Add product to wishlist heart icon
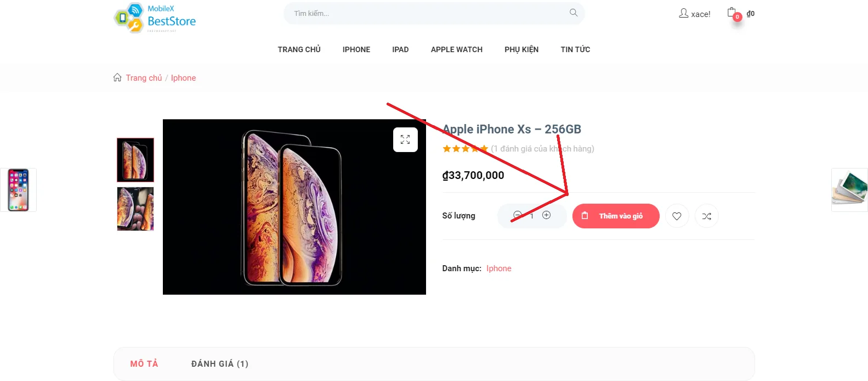This screenshot has height=381, width=868. click(677, 216)
